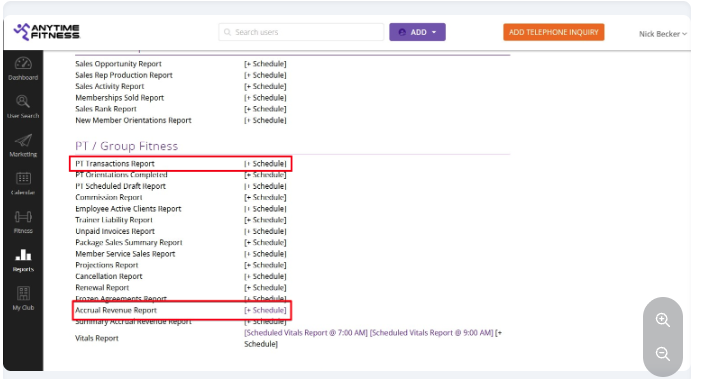Zoom in with the magnifier plus icon

click(662, 320)
